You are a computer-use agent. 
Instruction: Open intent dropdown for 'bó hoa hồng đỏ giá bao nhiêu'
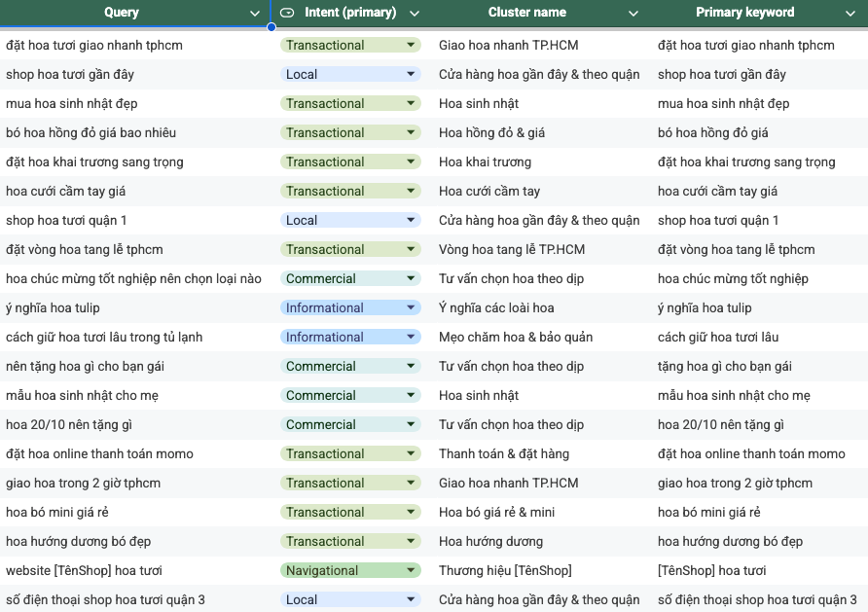tap(411, 132)
